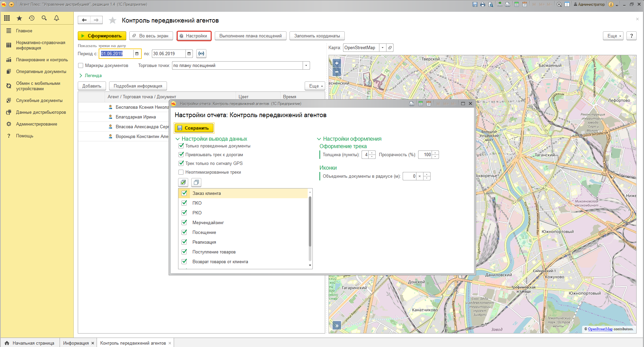Increase the merge radius with the up stepper
The width and height of the screenshot is (644, 347).
coord(427,174)
